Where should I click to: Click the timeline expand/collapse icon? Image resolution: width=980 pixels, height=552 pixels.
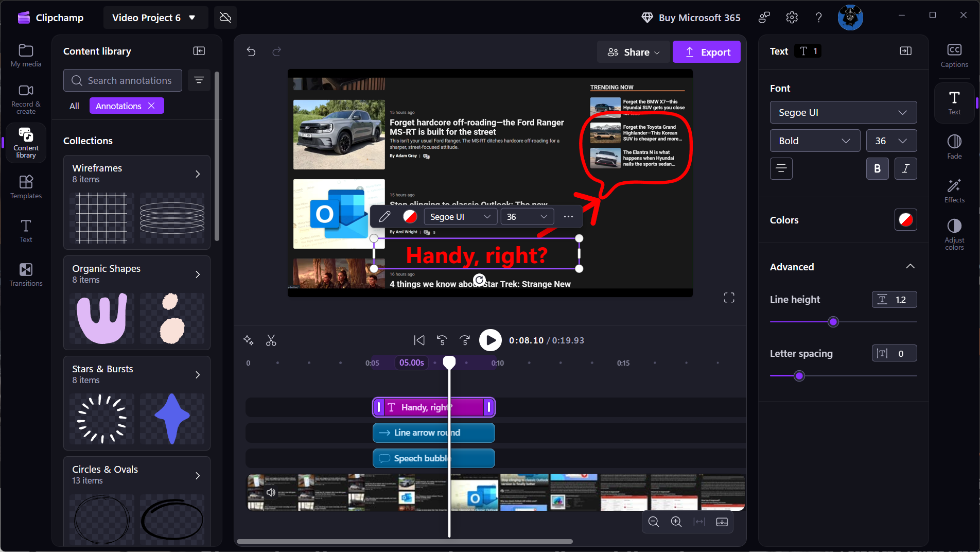coord(722,522)
